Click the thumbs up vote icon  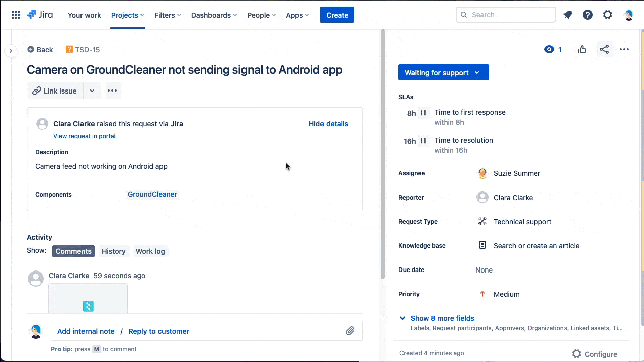click(582, 49)
